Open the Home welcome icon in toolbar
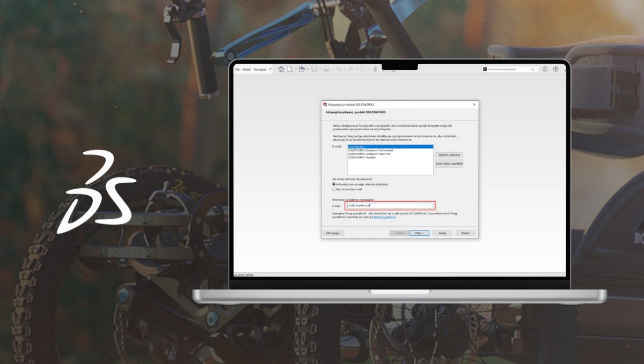The width and height of the screenshot is (644, 364). [281, 69]
